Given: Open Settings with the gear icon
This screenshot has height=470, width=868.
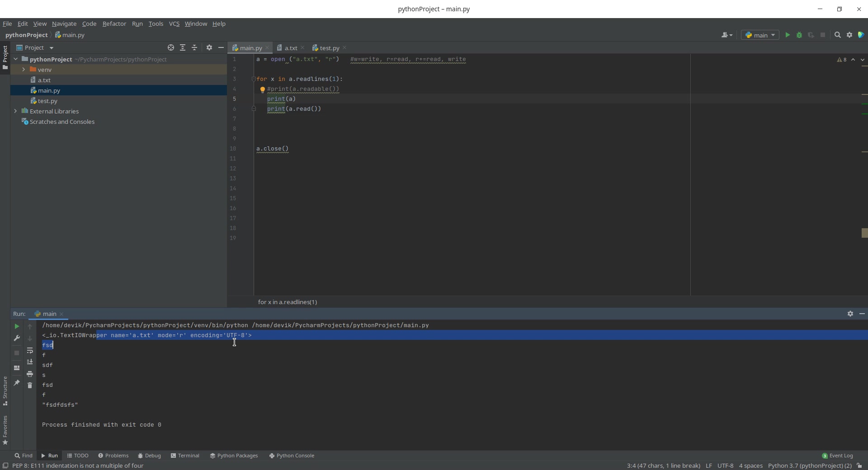Looking at the screenshot, I should pyautogui.click(x=849, y=35).
